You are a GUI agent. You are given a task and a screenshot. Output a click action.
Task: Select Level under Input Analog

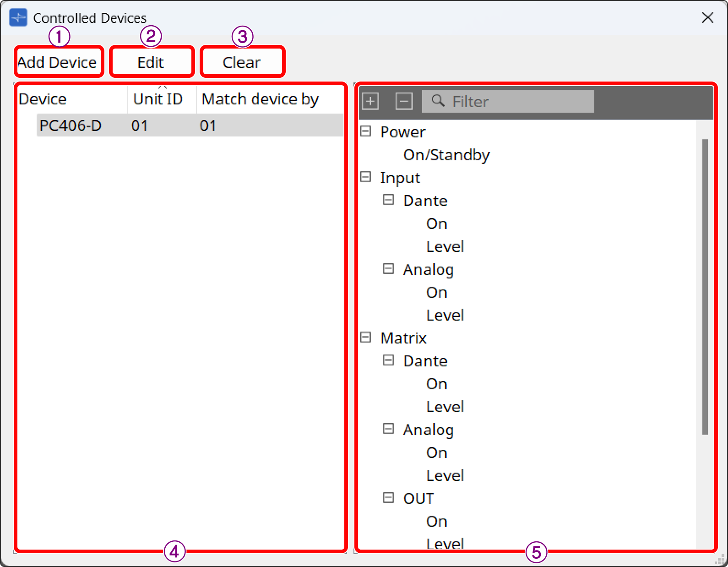pyautogui.click(x=445, y=315)
